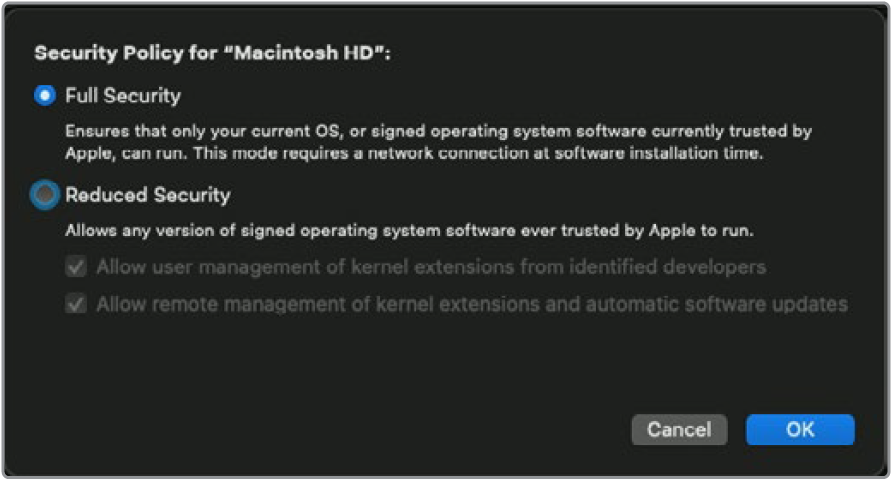The image size is (892, 481).
Task: Select the Full Security radio button
Action: tap(44, 96)
